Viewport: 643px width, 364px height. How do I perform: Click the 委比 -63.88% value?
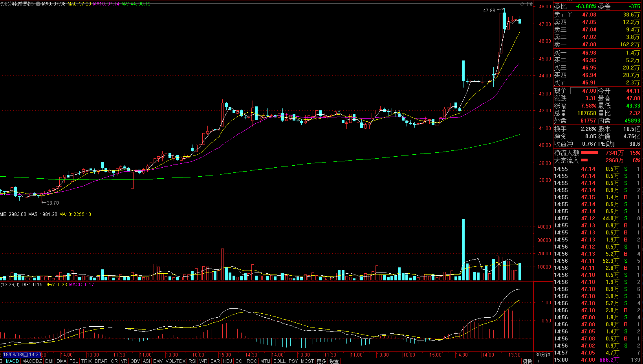pyautogui.click(x=586, y=6)
